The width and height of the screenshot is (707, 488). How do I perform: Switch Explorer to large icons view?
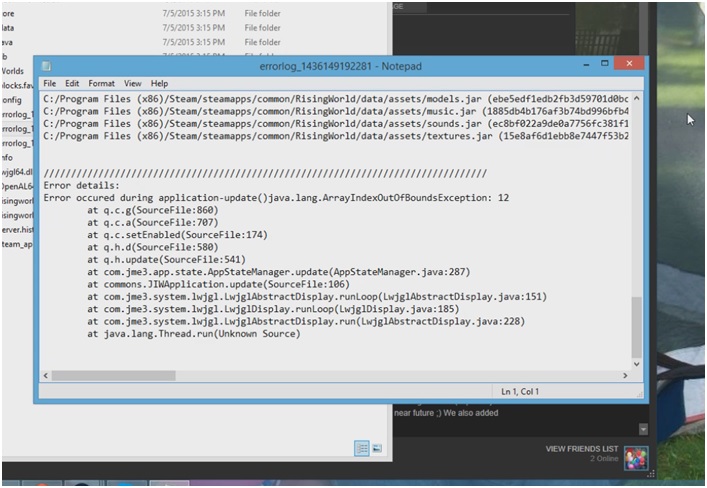377,449
